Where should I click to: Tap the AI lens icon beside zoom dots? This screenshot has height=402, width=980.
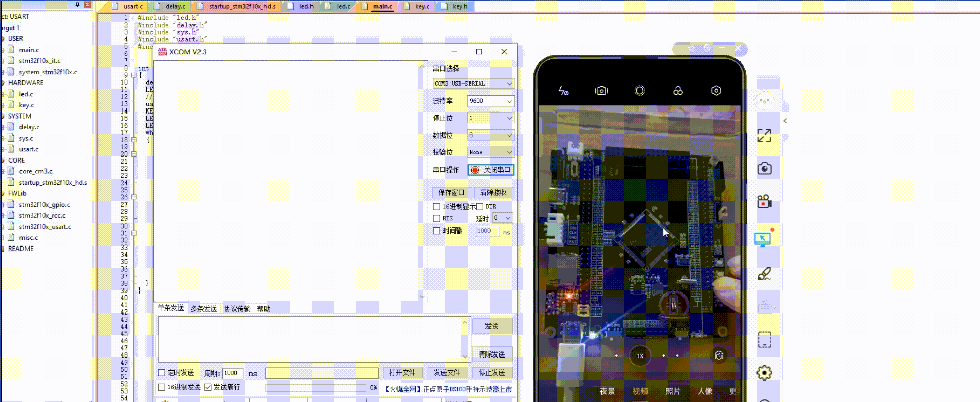click(x=719, y=355)
